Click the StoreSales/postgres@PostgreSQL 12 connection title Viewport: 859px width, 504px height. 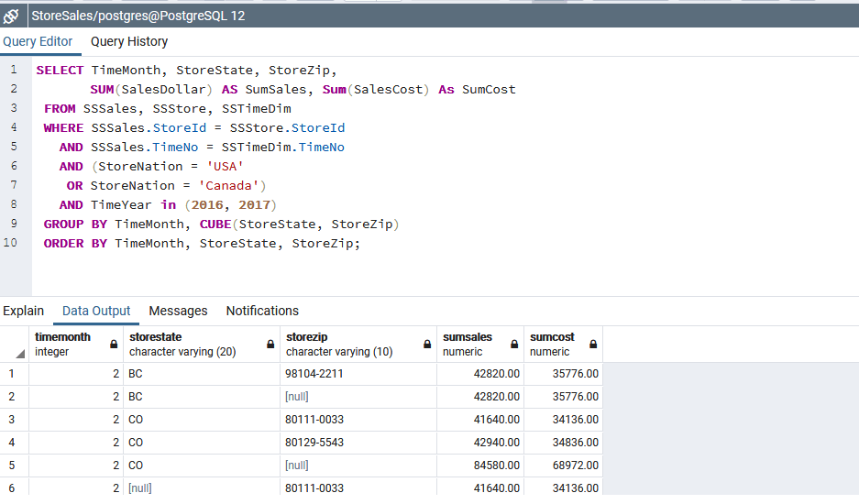(138, 16)
